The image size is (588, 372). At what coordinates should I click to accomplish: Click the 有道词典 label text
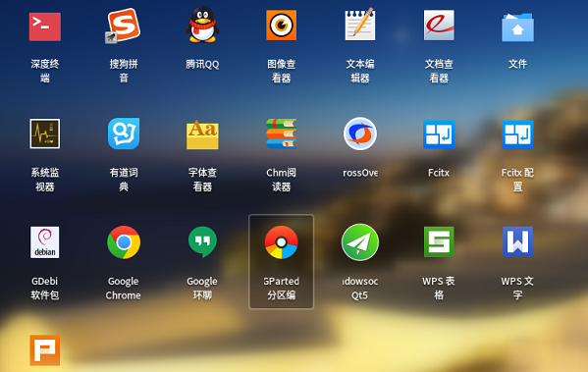point(124,180)
